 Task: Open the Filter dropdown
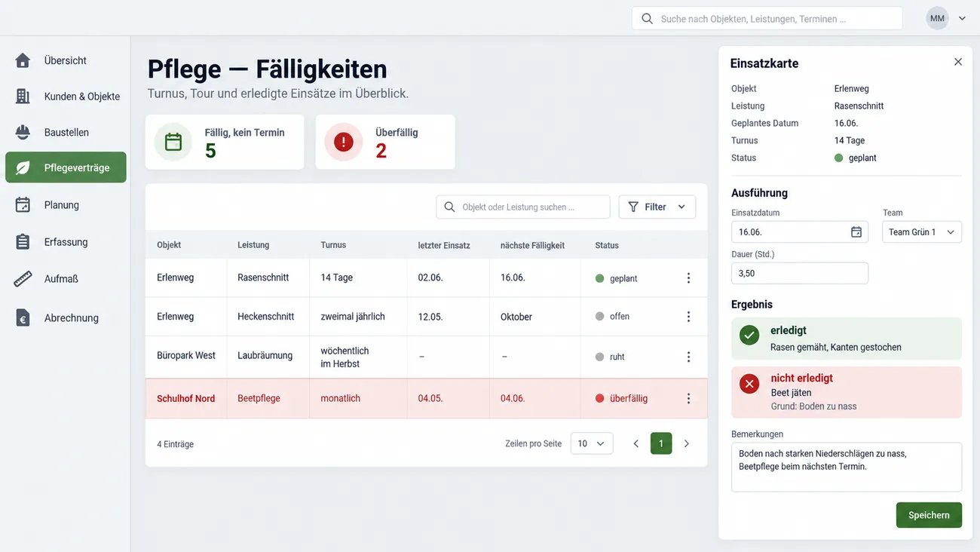click(x=657, y=207)
